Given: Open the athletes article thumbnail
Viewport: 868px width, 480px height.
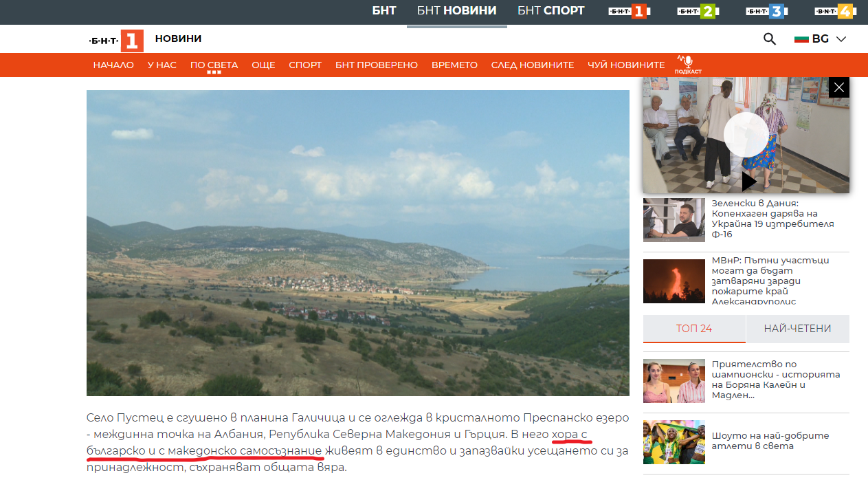Looking at the screenshot, I should click(x=674, y=442).
